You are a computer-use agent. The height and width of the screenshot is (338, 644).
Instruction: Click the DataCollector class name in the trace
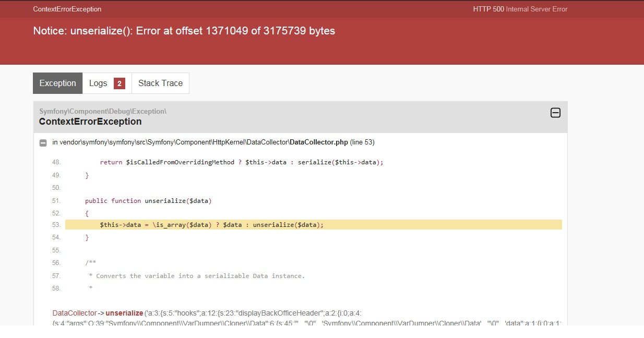tap(75, 313)
